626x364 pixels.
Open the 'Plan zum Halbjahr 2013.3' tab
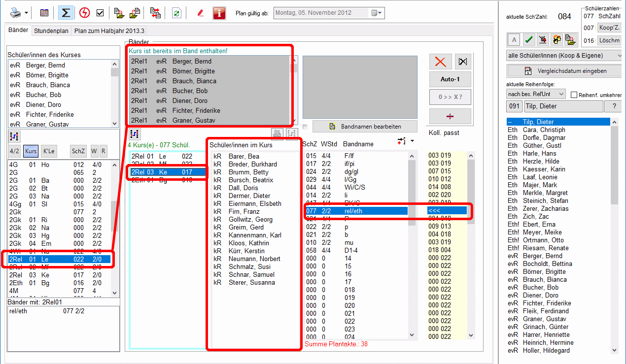pyautogui.click(x=109, y=31)
